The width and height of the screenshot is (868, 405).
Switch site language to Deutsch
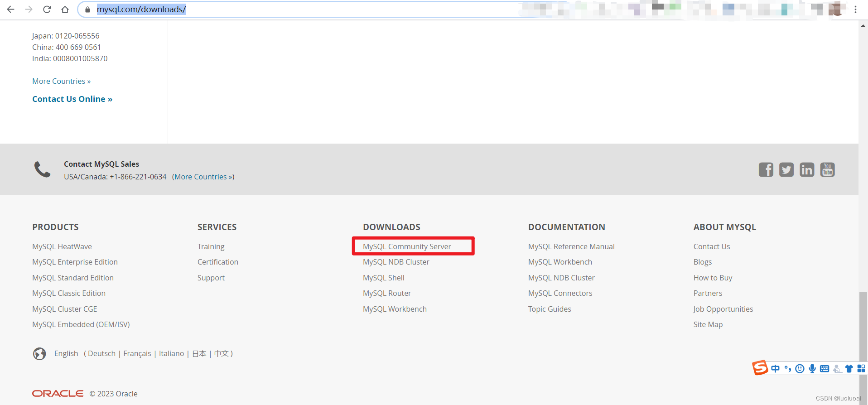[101, 353]
